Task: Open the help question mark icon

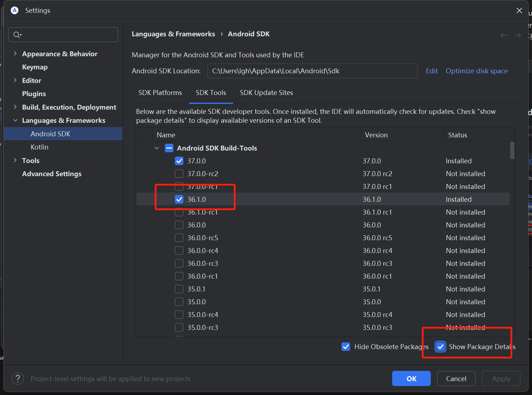Action: 18,379
